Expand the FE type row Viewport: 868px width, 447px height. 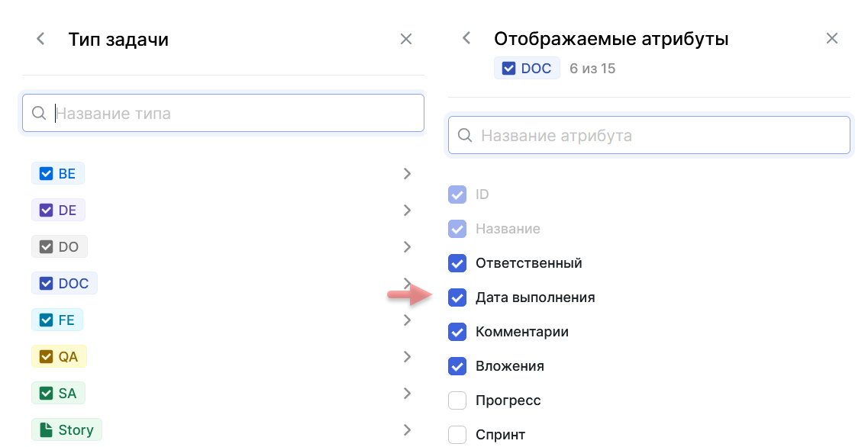(x=407, y=320)
